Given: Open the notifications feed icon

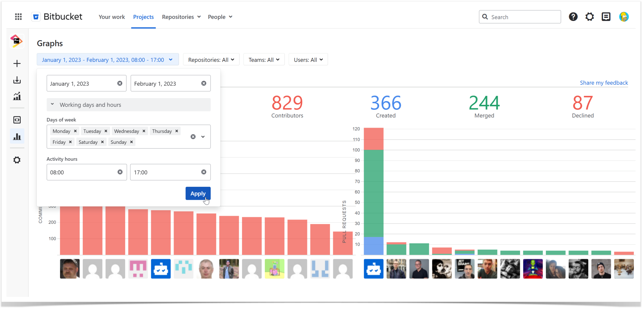Looking at the screenshot, I should (606, 17).
